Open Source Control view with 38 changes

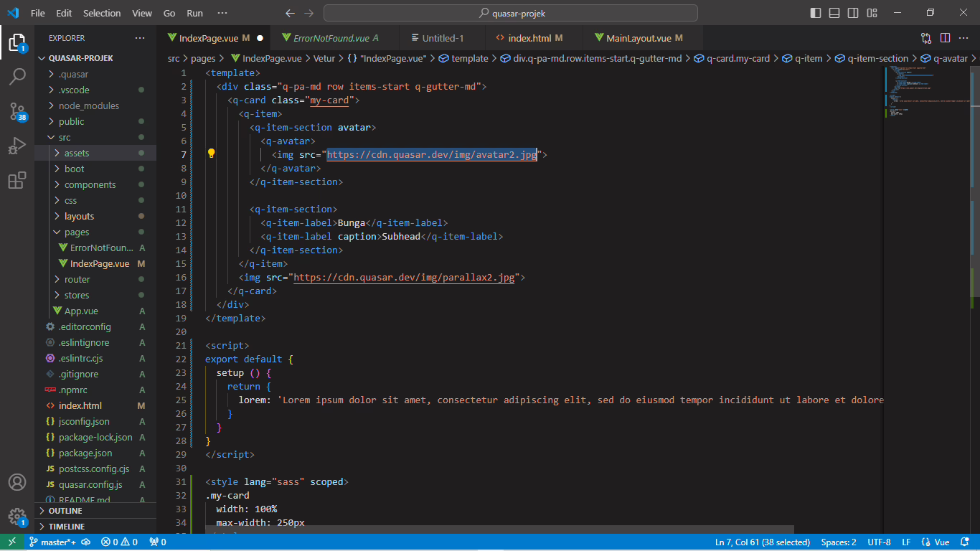17,111
